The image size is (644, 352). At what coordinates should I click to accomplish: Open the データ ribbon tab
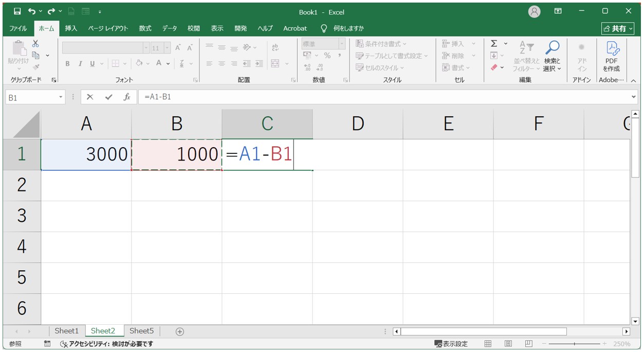(170, 28)
